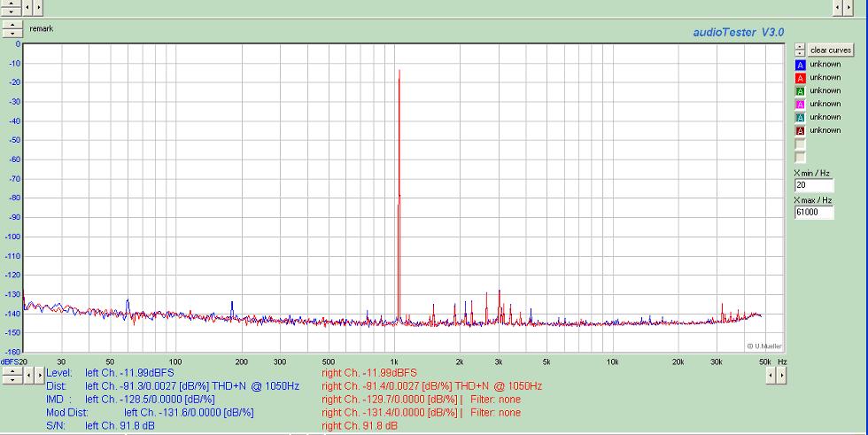The width and height of the screenshot is (868, 435).
Task: Click left Ch. -131.6/0.0000 Mod Dist readout
Action: pyautogui.click(x=189, y=413)
